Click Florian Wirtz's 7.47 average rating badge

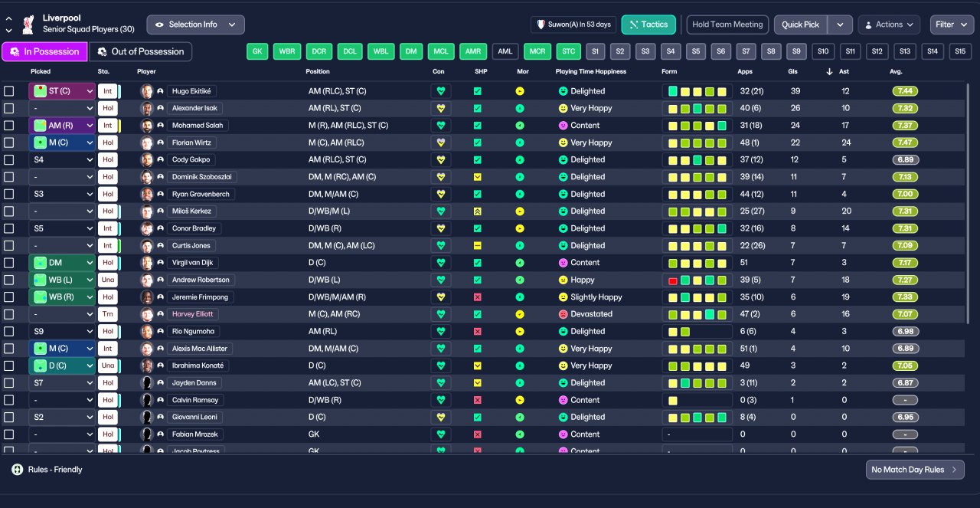coord(906,143)
